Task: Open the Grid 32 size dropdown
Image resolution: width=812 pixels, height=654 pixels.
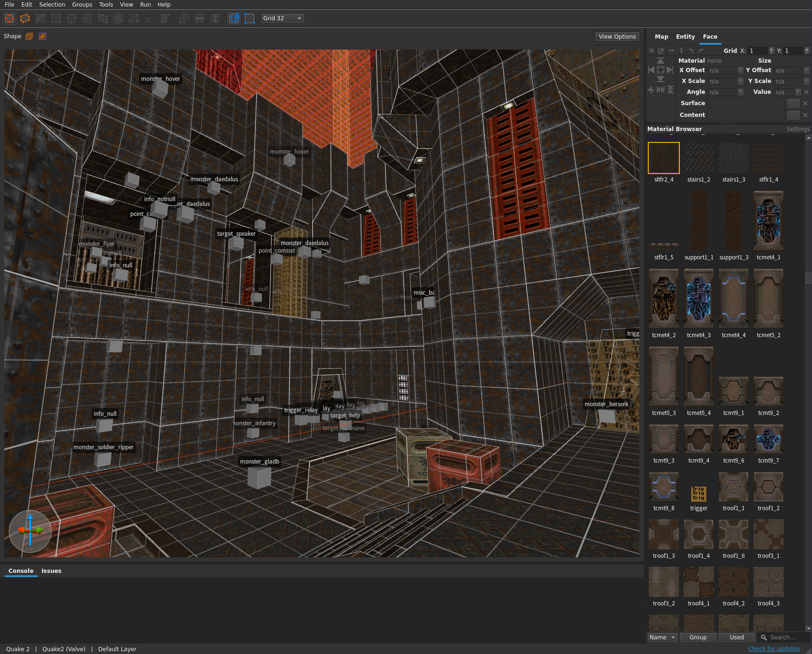Action: click(283, 18)
